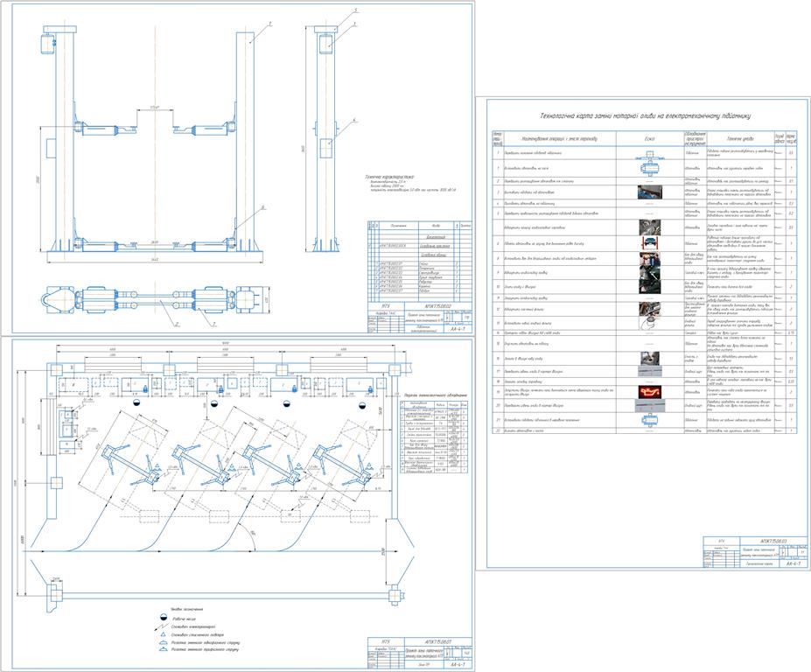
Task: Select the 'Перелік технологічного обладнання' heading
Action: (436, 395)
